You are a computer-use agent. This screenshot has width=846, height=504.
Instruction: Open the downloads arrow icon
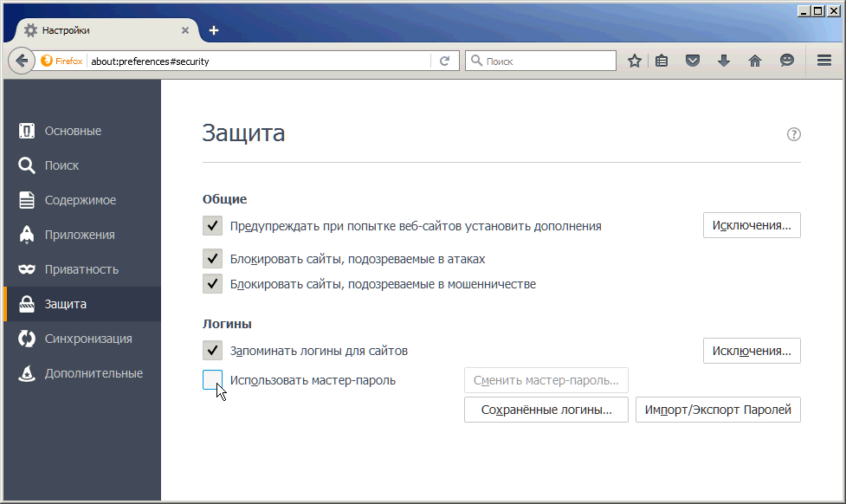724,61
